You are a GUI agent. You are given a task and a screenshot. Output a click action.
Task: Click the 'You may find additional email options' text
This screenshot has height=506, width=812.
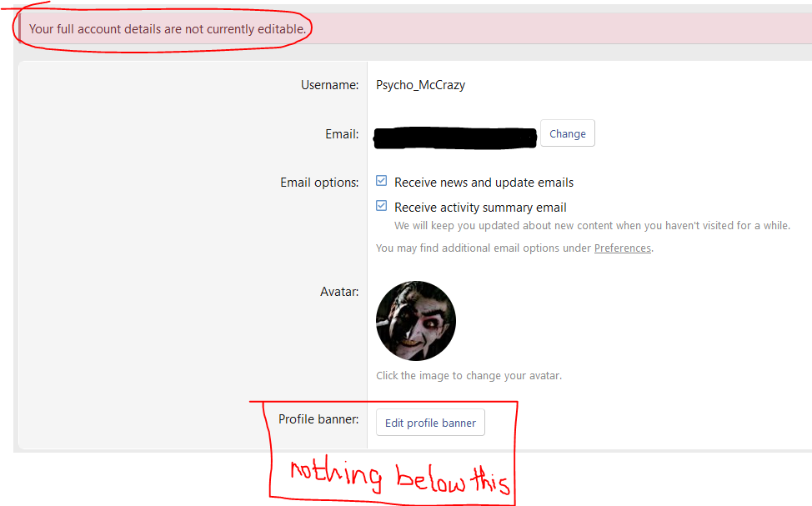(484, 248)
